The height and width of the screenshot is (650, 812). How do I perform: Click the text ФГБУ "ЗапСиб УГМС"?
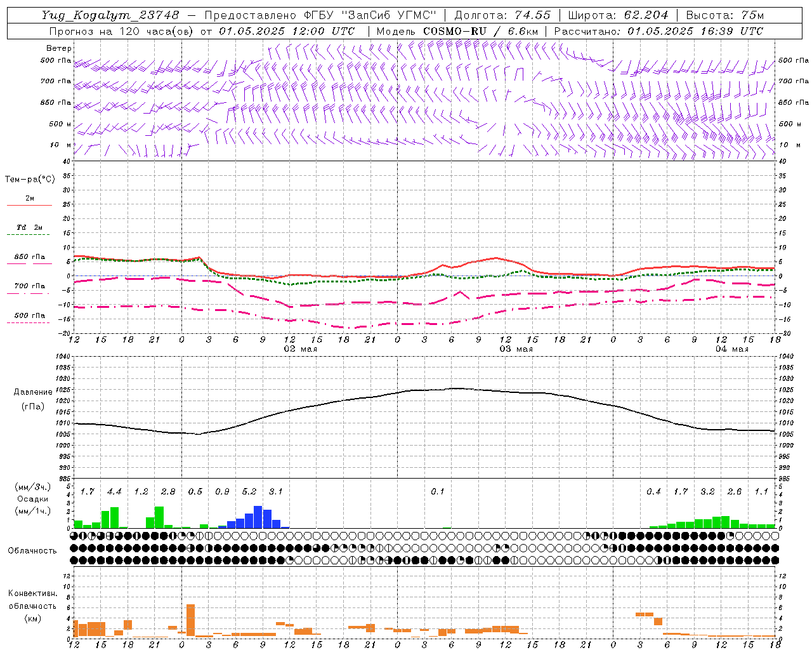tap(370, 15)
